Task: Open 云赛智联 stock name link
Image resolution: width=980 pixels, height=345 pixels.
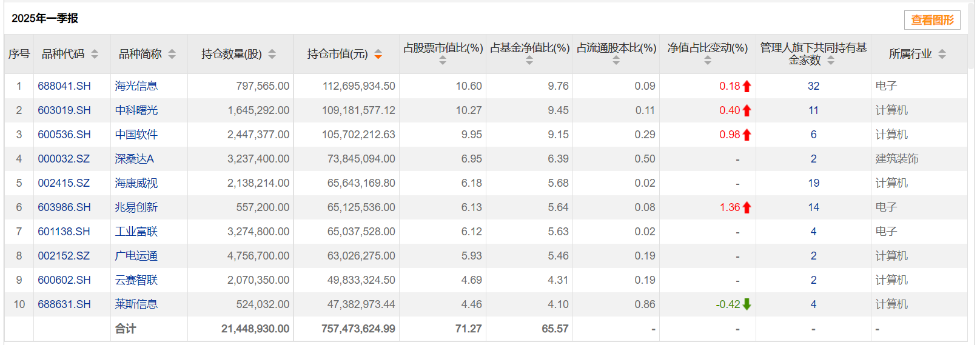Action: [x=136, y=280]
